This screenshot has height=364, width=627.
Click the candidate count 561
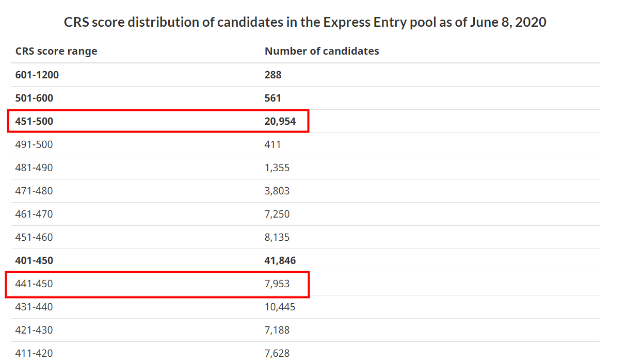273,98
